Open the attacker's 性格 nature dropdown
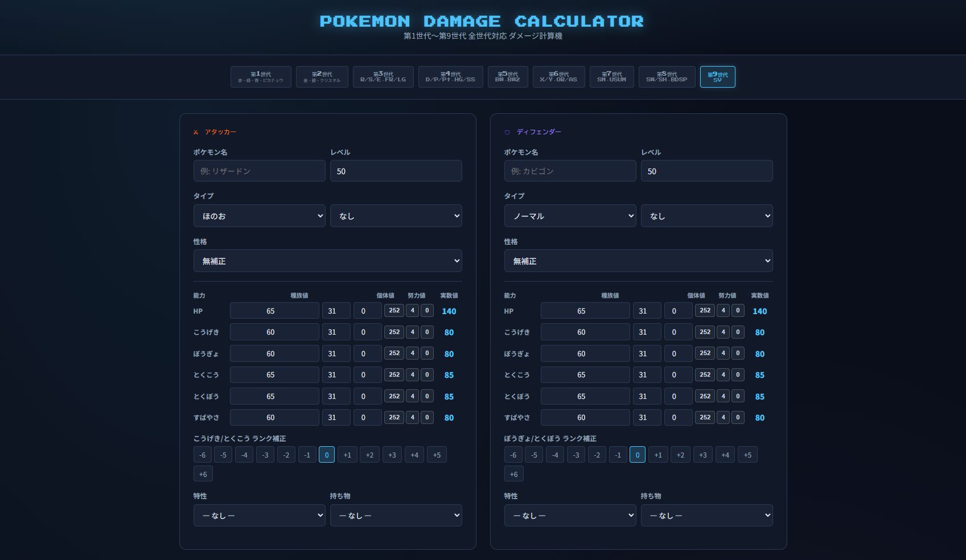Viewport: 966px width, 560px height. click(327, 261)
